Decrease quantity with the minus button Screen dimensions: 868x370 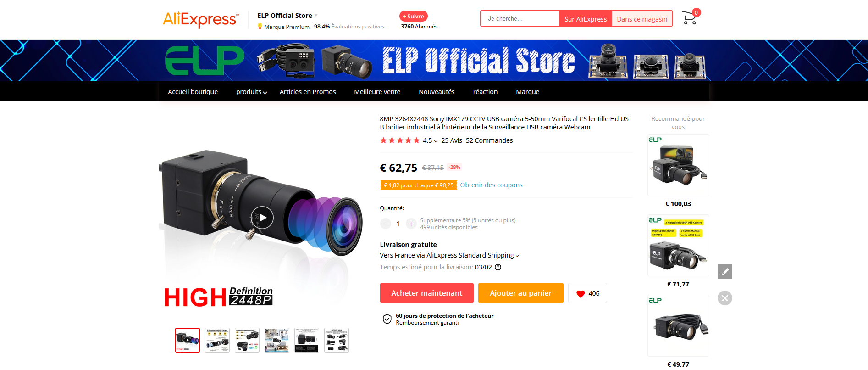click(386, 224)
